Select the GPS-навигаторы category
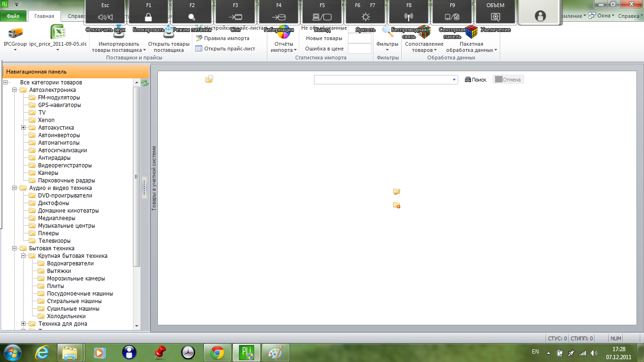This screenshot has width=644, height=362. [59, 105]
